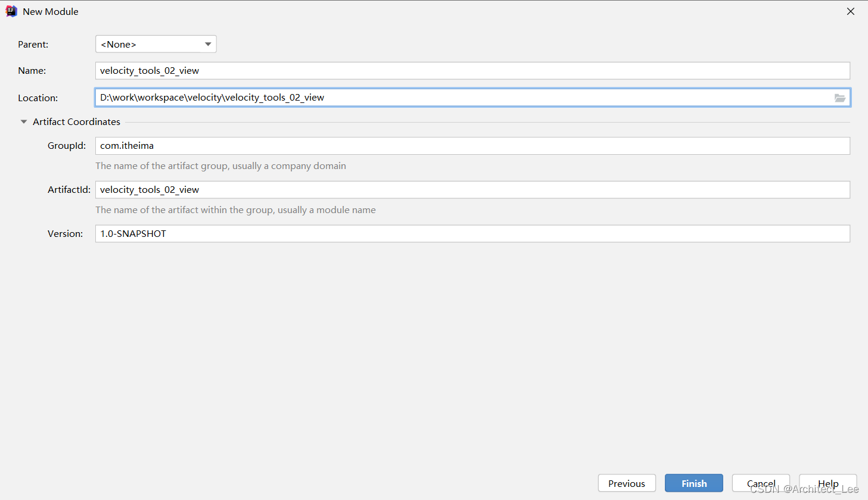Click the 'Artifact Coordinates' section label
Viewport: 868px width, 500px height.
click(x=76, y=121)
